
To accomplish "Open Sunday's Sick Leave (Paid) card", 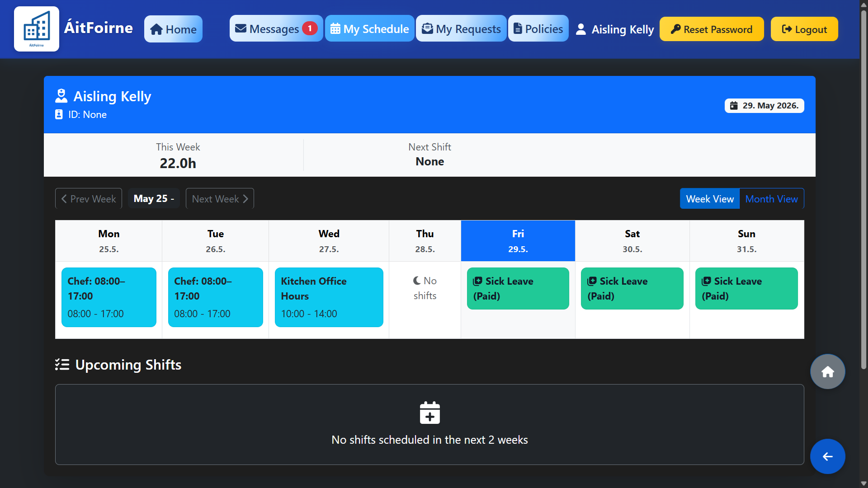I will pyautogui.click(x=746, y=288).
